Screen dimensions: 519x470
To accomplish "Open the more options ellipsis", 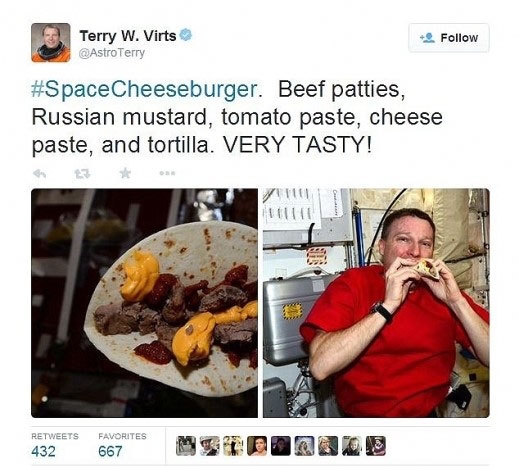I will (167, 173).
